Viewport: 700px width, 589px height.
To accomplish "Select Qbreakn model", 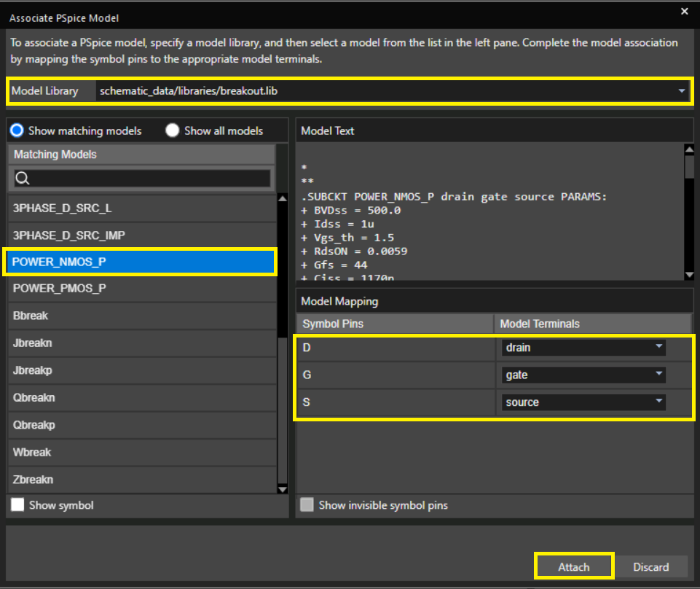I will 142,398.
